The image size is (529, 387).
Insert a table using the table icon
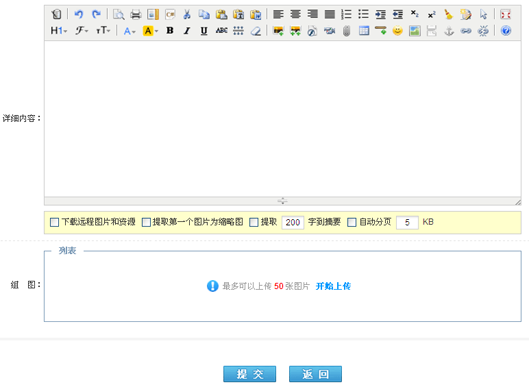coord(364,31)
